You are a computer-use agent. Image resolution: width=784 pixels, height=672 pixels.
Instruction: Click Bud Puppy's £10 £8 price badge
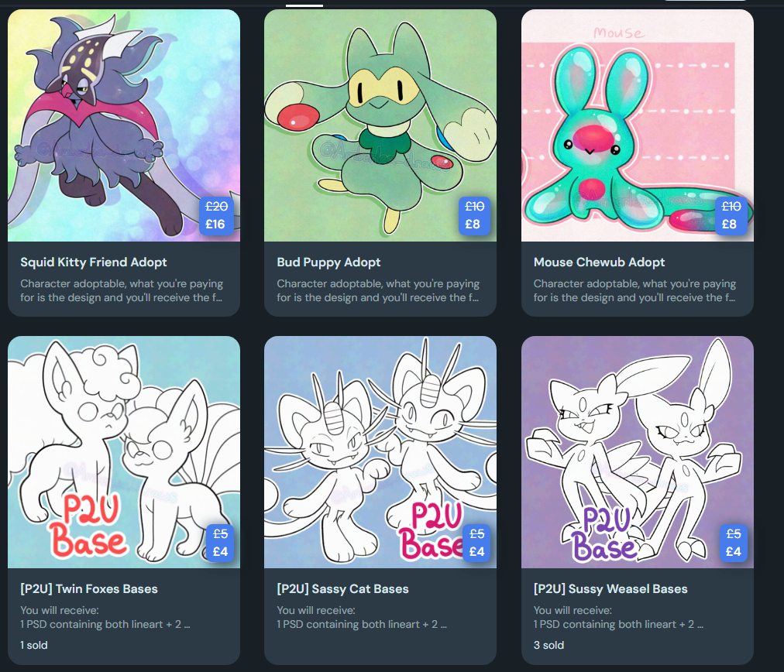[x=474, y=215]
